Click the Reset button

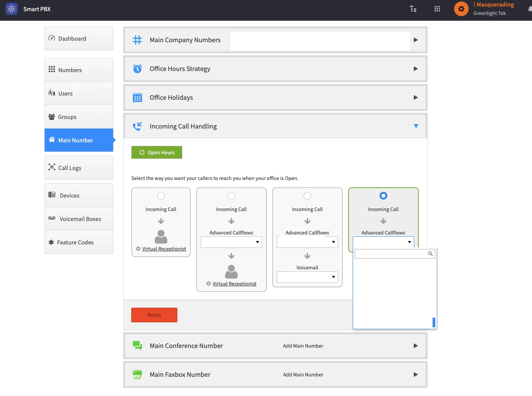pos(154,315)
